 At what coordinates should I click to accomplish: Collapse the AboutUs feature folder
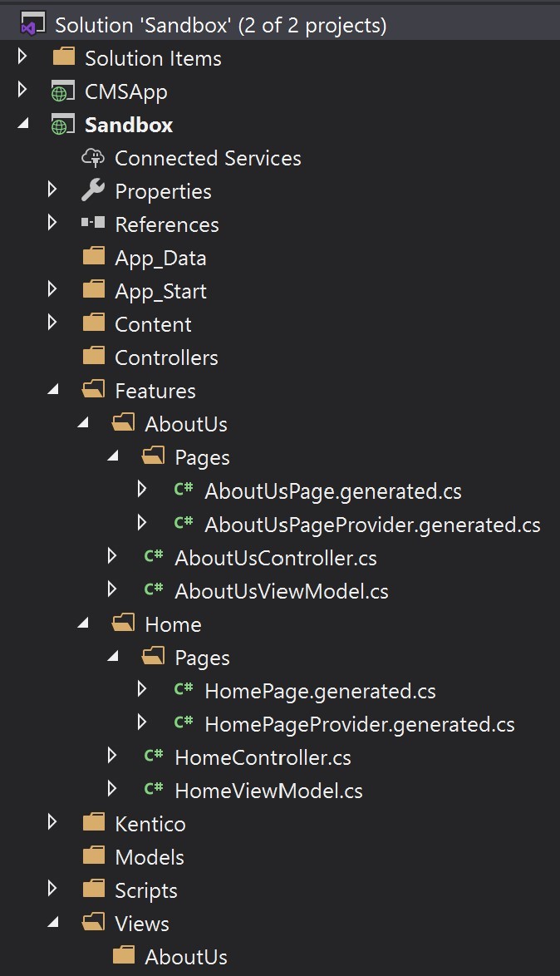pyautogui.click(x=83, y=423)
